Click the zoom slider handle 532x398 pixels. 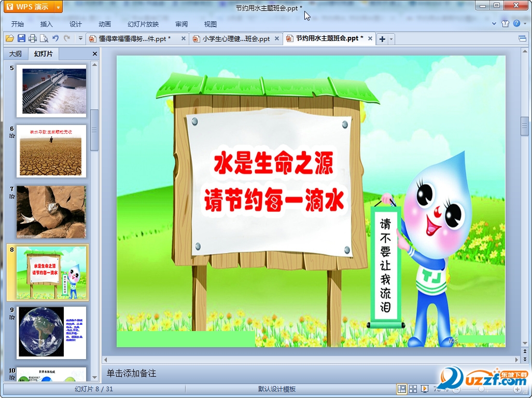click(x=482, y=389)
